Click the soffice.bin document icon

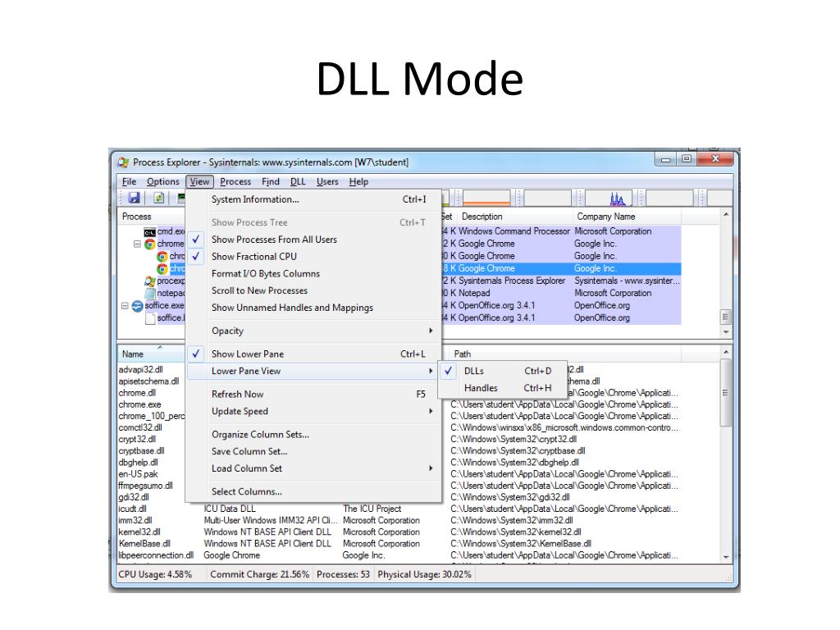point(150,318)
